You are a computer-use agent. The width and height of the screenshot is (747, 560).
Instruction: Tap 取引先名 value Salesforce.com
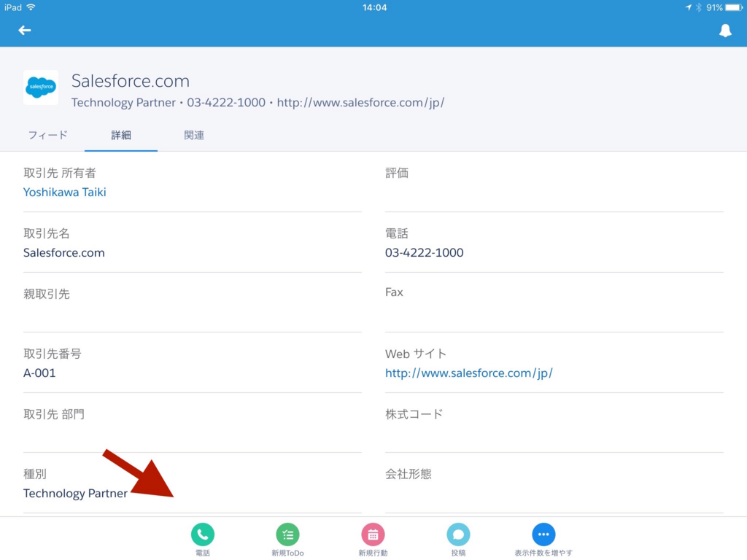tap(64, 252)
